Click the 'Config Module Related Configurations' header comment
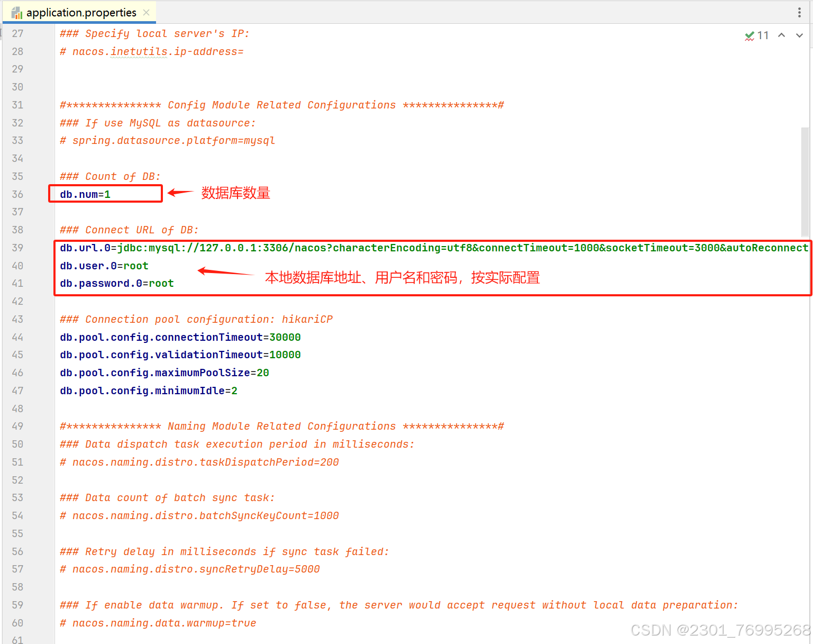Viewport: 813px width, 644px height. (282, 105)
